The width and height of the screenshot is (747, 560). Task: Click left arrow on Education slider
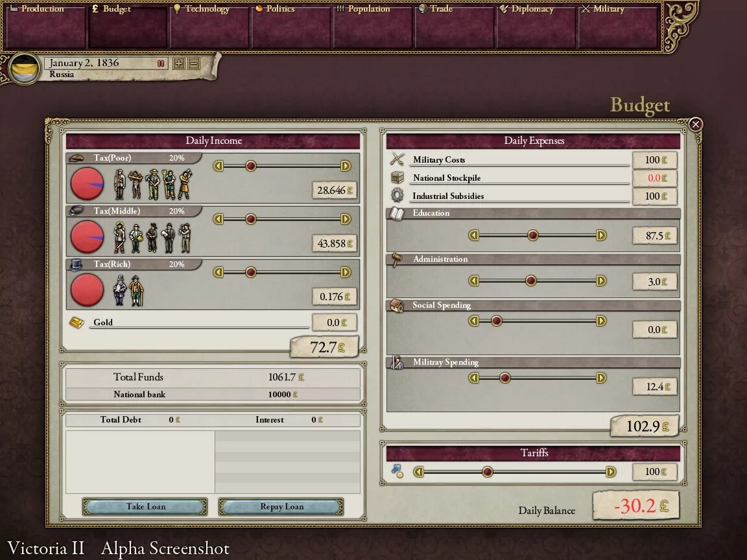pos(473,235)
